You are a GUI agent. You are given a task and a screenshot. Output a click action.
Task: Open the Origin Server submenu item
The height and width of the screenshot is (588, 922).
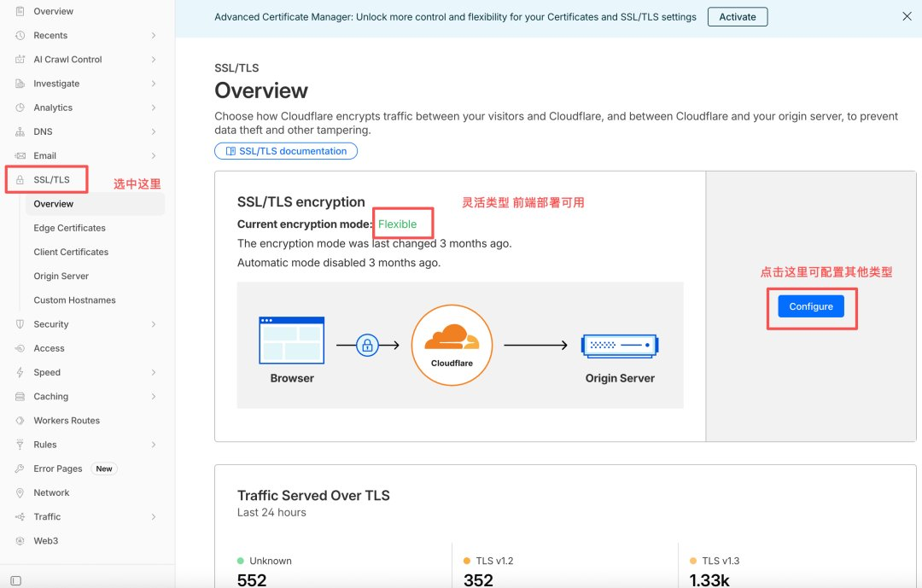pos(61,277)
